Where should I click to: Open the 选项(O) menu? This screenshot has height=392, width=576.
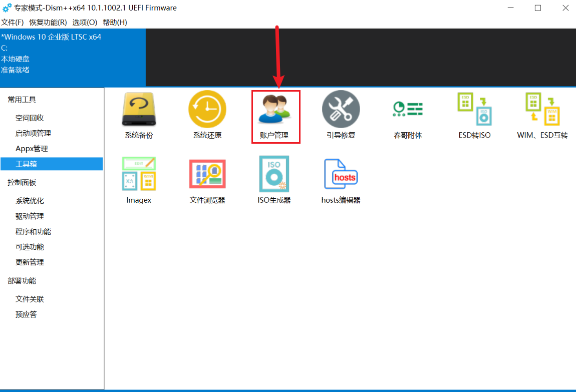tap(85, 23)
